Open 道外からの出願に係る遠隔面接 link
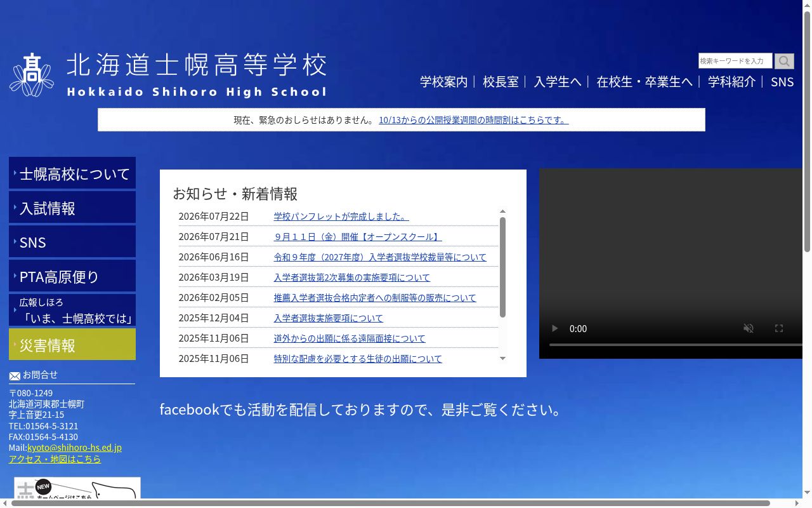The height and width of the screenshot is (508, 812). [x=350, y=338]
